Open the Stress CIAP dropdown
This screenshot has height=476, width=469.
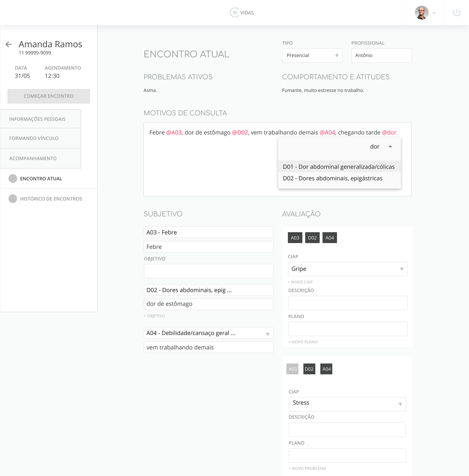(347, 404)
